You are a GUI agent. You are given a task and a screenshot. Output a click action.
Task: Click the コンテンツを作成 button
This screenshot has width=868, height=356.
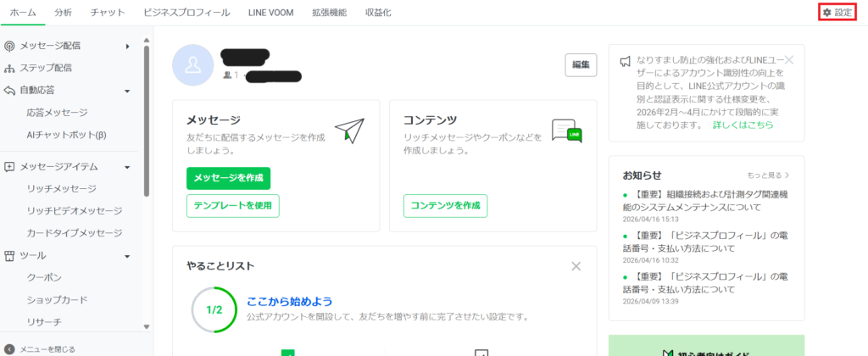click(446, 205)
